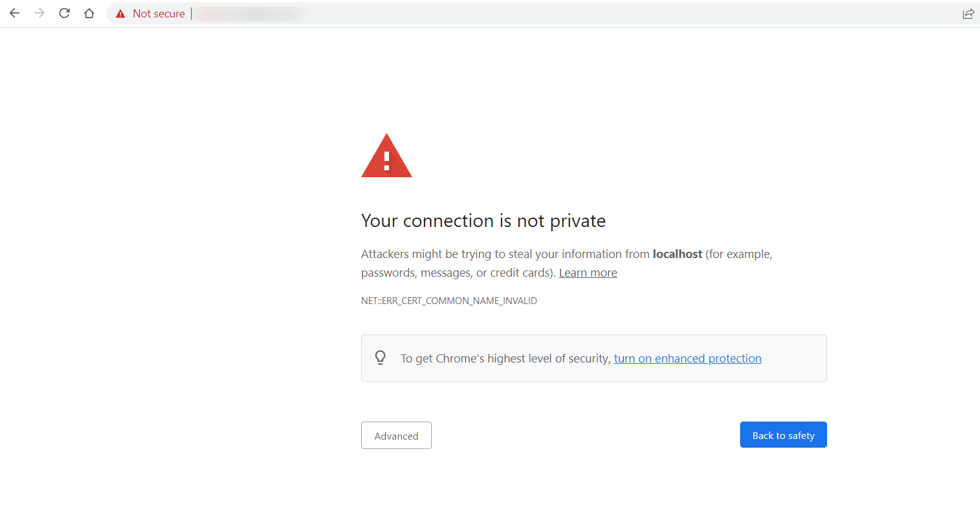Click the "Attackers might be trying" paragraph
980x508 pixels.
pyautogui.click(x=567, y=264)
